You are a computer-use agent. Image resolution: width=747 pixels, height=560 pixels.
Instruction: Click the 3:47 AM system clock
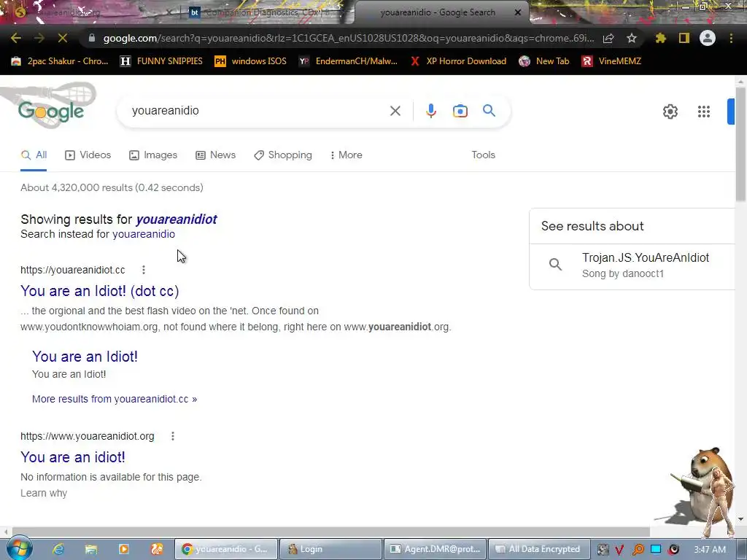tap(709, 550)
